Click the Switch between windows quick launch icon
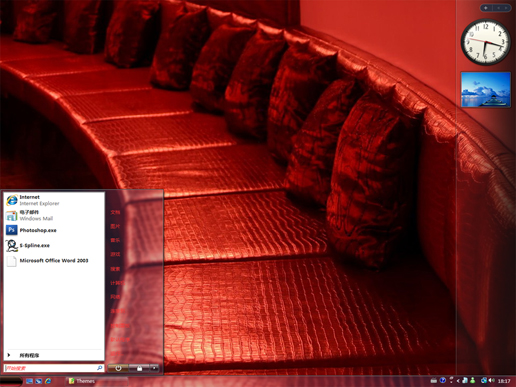 39,381
